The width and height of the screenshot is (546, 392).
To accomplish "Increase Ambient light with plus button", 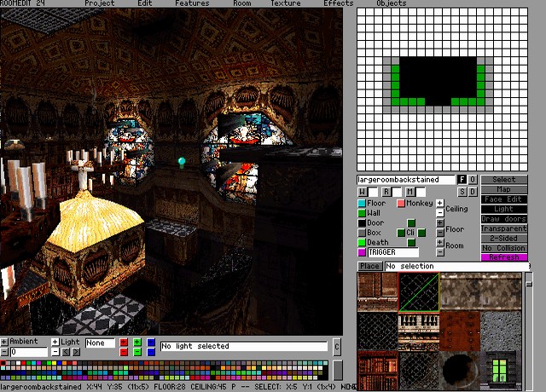I will click(4, 342).
